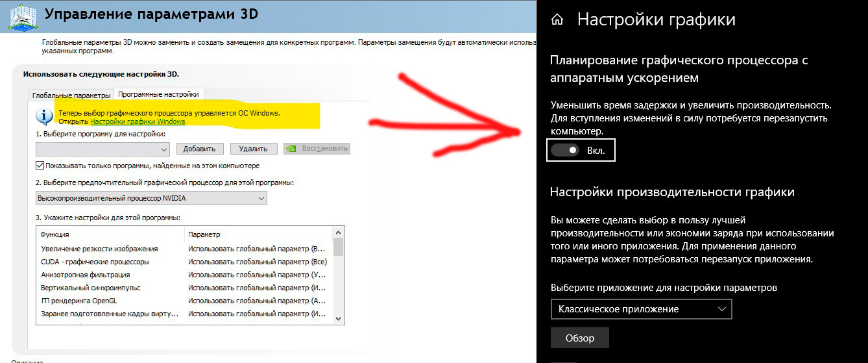868x363 pixels.
Task: Click the blue info icon
Action: coord(44,117)
